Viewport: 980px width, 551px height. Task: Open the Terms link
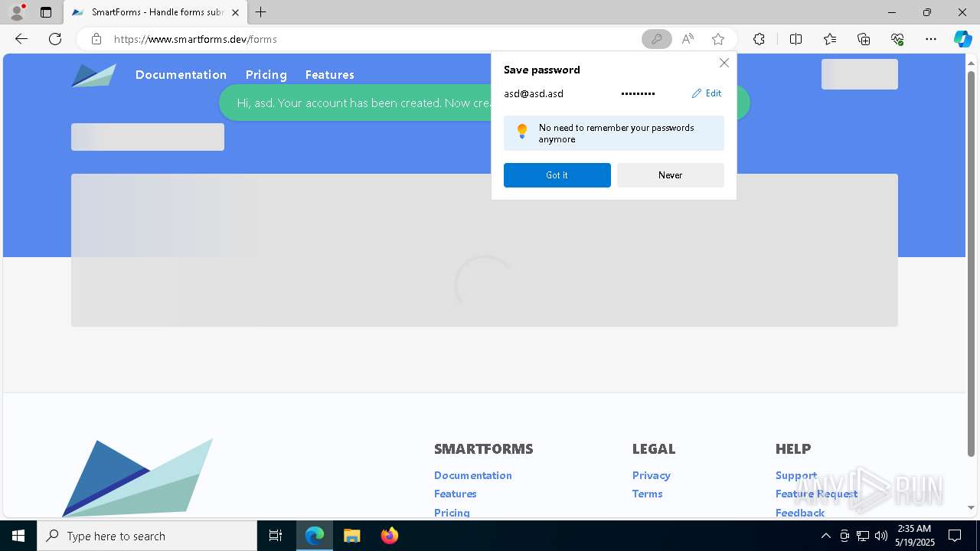pyautogui.click(x=648, y=494)
